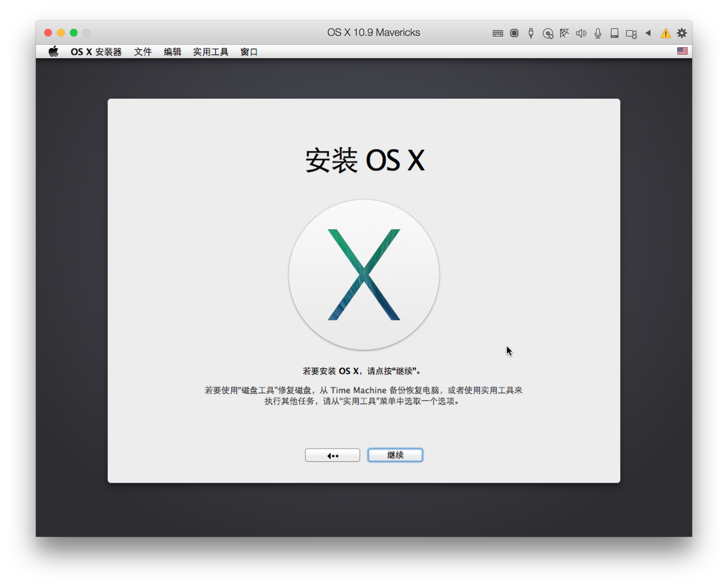
Task: Click the network adapter icon
Action: coord(564,33)
